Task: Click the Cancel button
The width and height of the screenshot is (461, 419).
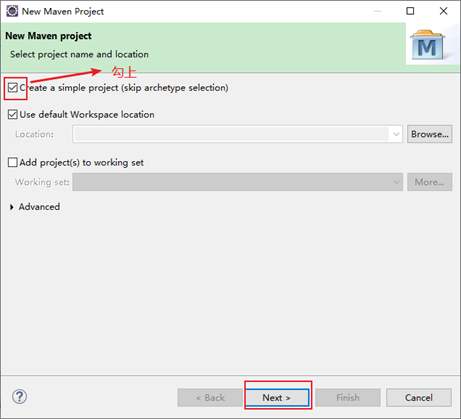Action: click(419, 397)
